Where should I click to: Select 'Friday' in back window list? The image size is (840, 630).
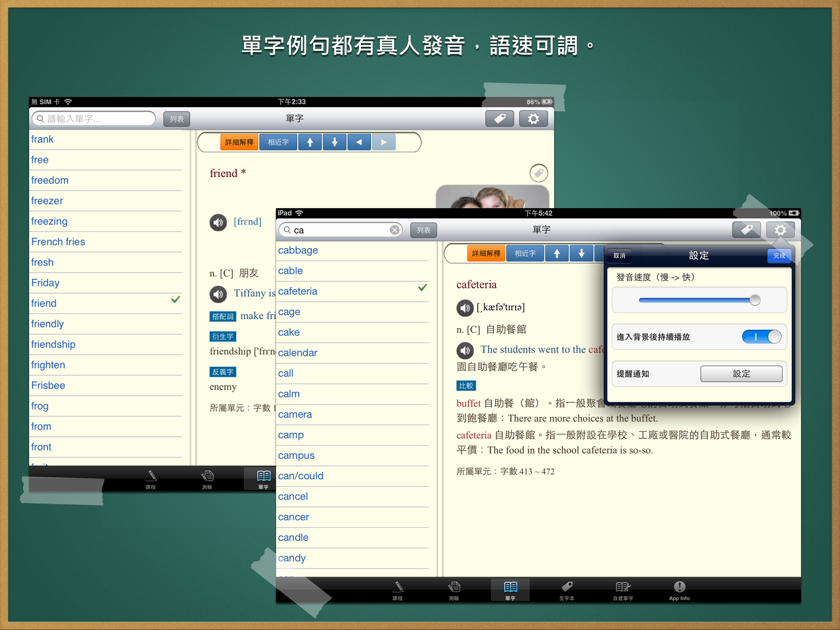click(105, 283)
